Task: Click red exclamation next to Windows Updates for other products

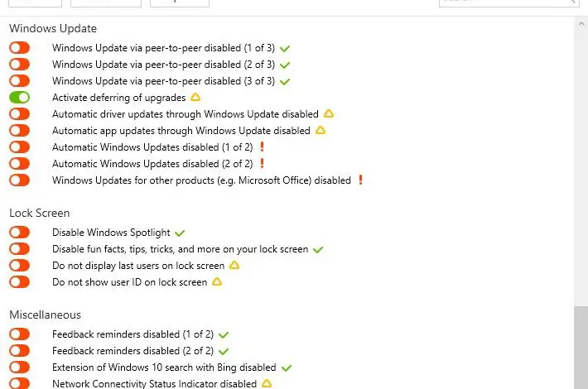Action: pyautogui.click(x=360, y=180)
